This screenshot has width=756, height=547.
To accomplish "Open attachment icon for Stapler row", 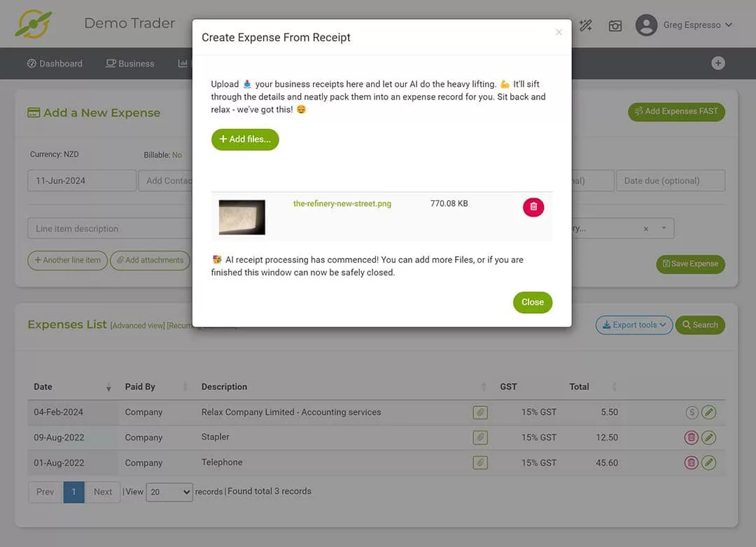I will click(480, 438).
